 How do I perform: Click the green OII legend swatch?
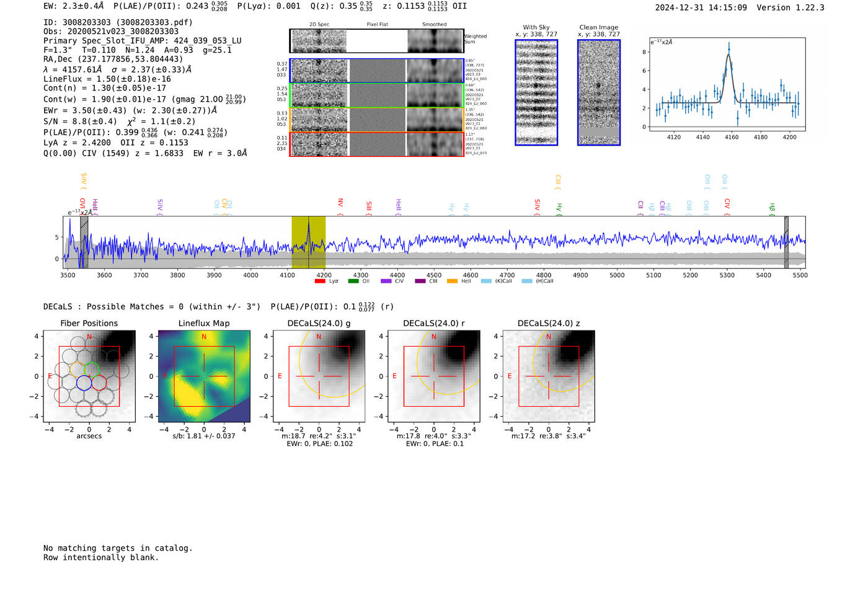[353, 281]
